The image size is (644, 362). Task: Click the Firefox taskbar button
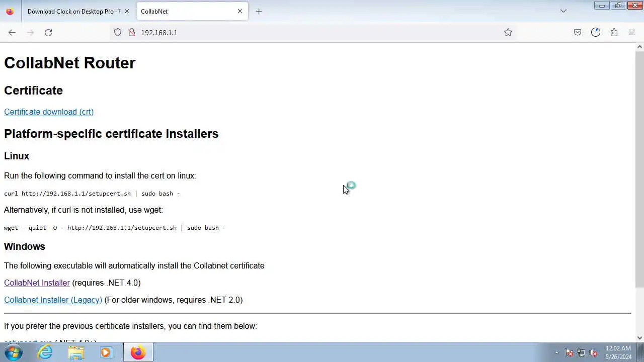138,352
